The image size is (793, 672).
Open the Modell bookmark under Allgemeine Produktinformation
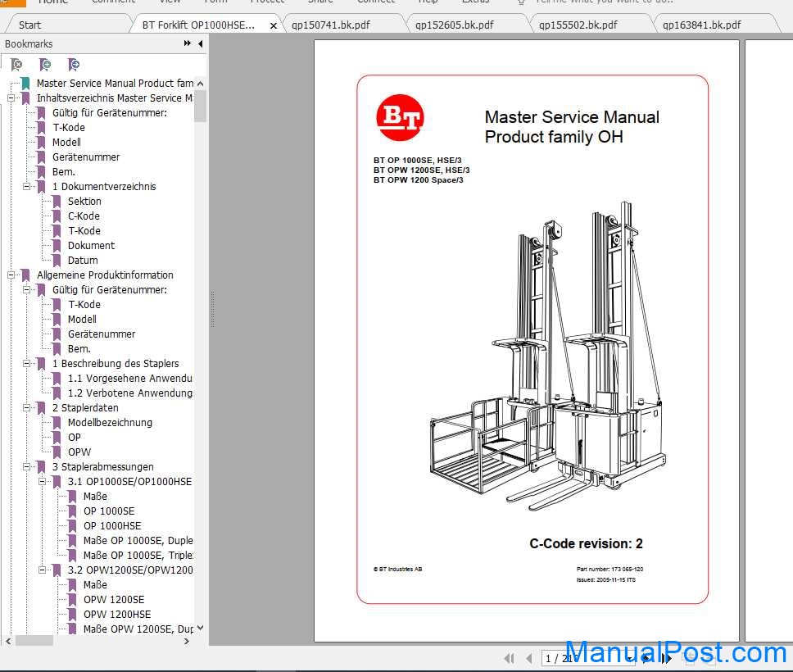82,320
